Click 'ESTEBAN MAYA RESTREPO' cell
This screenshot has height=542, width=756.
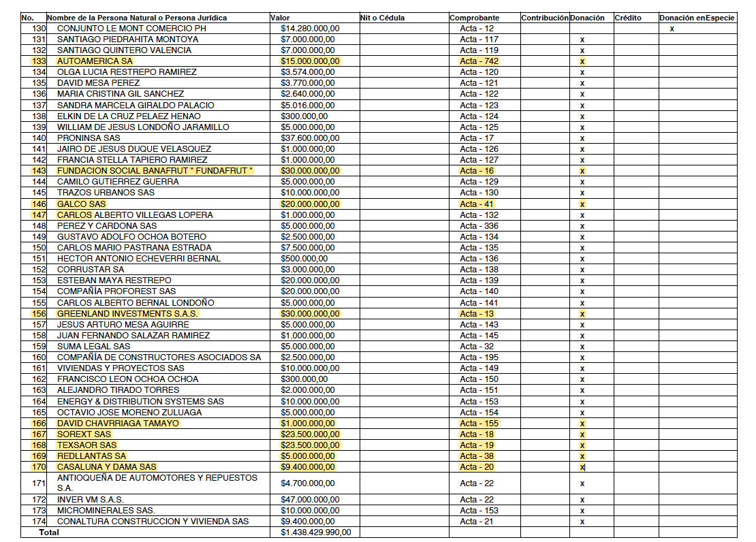[114, 280]
